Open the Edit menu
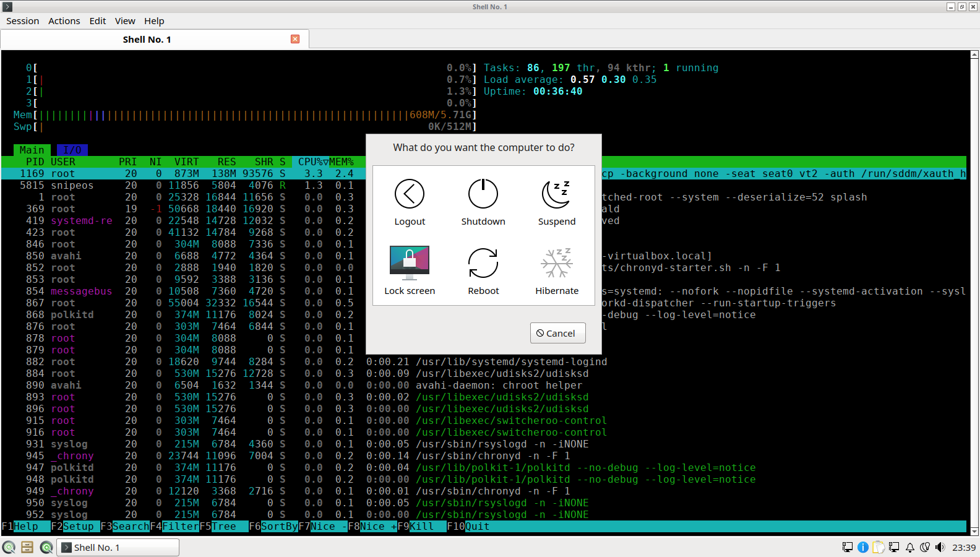 98,21
